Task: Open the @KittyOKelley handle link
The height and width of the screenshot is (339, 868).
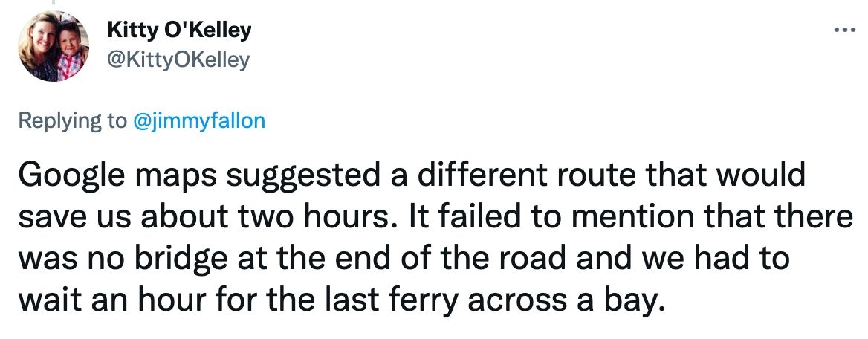Action: point(178,59)
